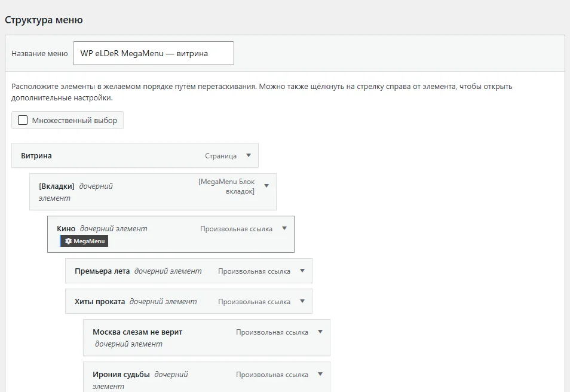Select the Москва слезам не верит title
The image size is (570, 392).
point(137,332)
